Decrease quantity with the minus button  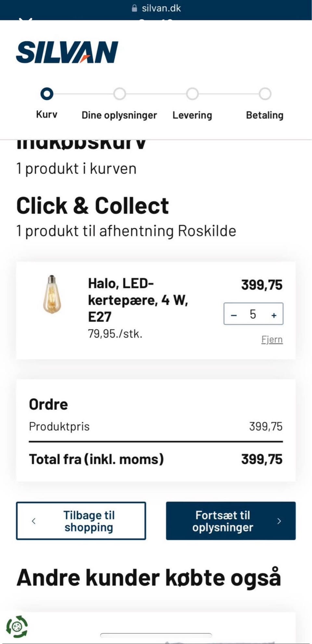tap(234, 315)
